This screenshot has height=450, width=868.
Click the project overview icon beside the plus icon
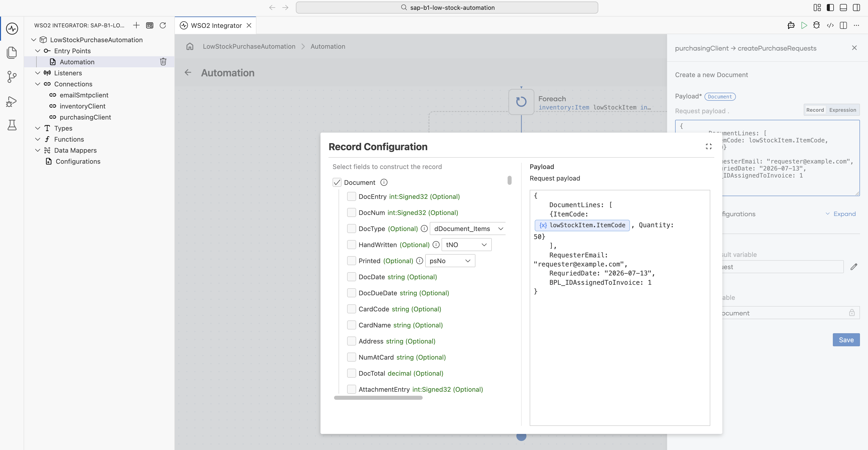pyautogui.click(x=150, y=25)
